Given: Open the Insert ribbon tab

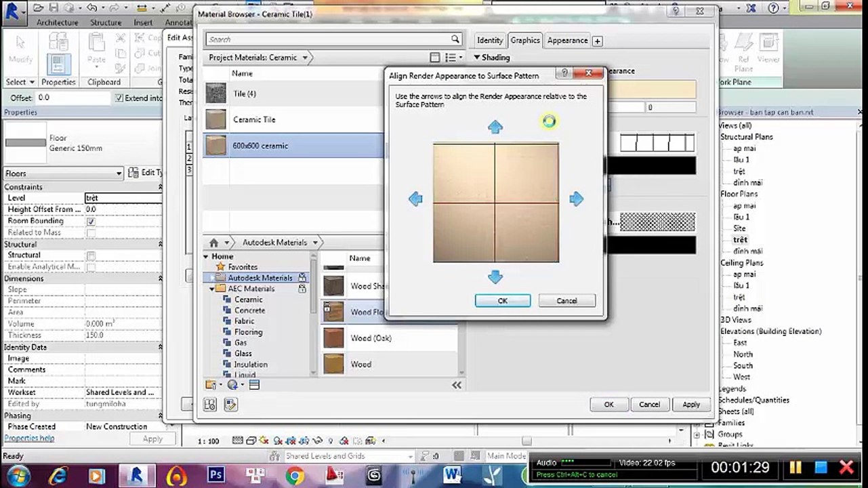Looking at the screenshot, I should point(143,22).
